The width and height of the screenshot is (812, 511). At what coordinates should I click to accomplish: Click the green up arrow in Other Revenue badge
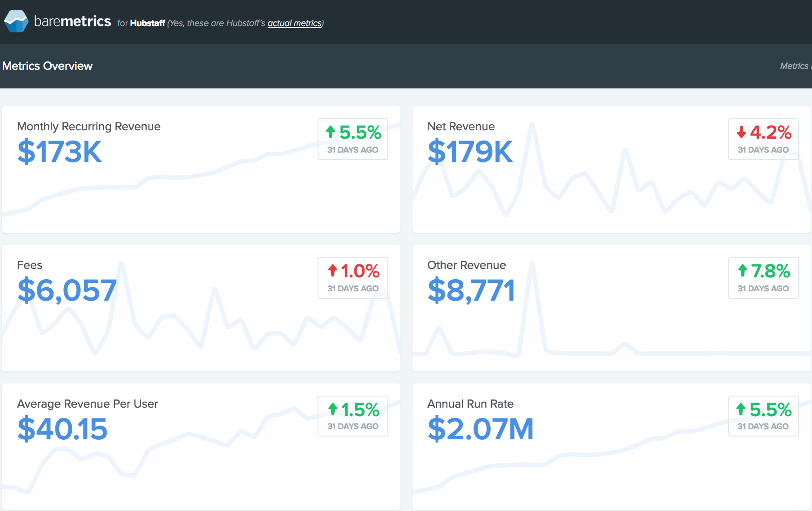tap(743, 270)
